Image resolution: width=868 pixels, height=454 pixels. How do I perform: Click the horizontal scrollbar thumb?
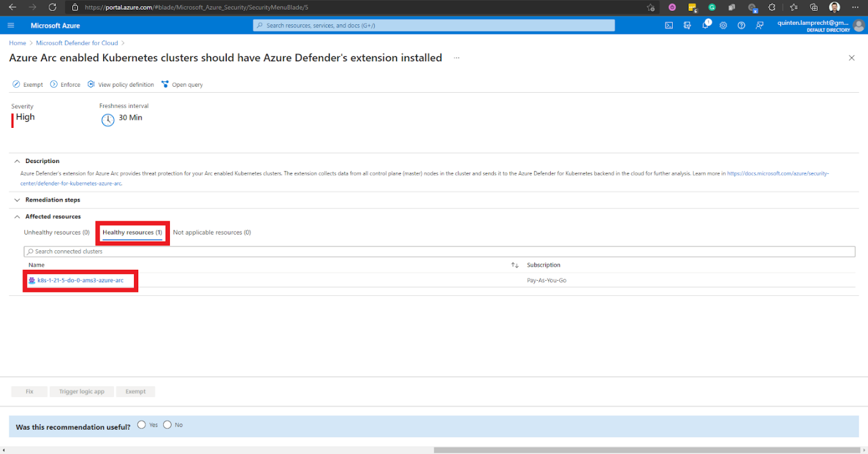pos(647,450)
